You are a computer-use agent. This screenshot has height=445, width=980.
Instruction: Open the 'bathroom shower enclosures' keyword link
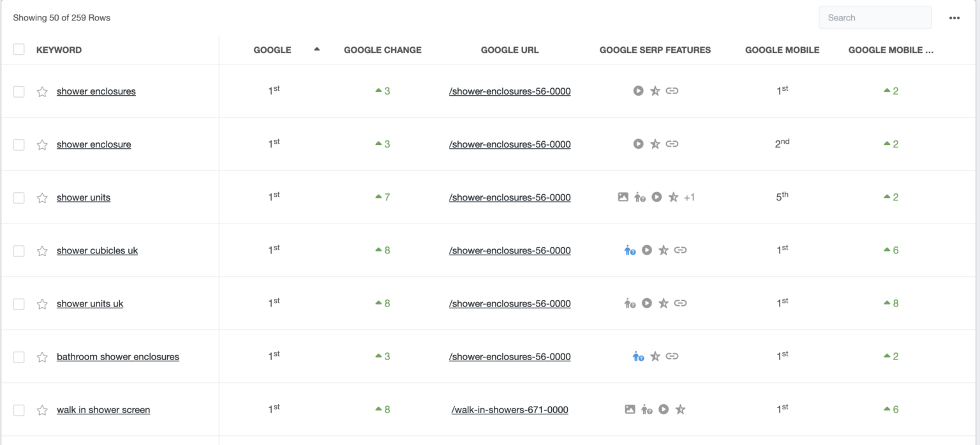click(x=118, y=357)
